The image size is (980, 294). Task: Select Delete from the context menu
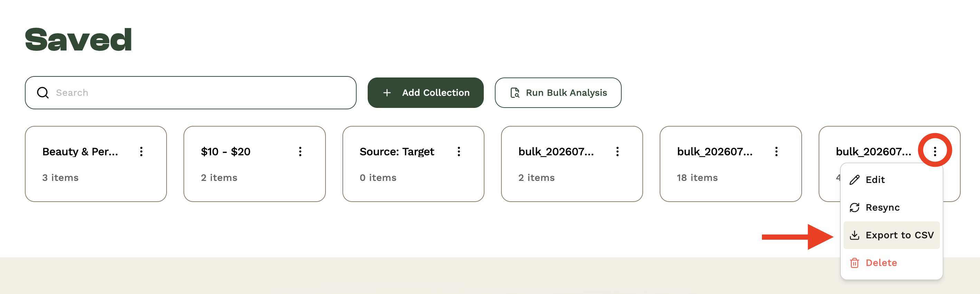coord(891,263)
